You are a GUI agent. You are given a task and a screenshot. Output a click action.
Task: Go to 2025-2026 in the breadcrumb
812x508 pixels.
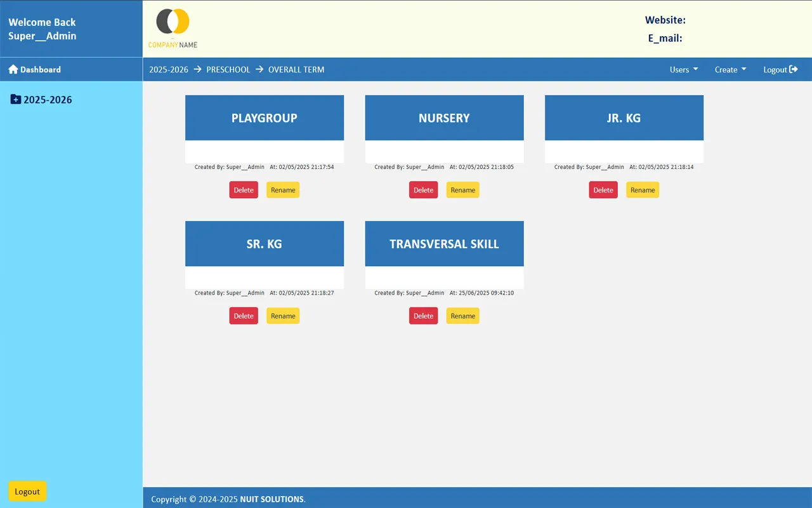169,69
